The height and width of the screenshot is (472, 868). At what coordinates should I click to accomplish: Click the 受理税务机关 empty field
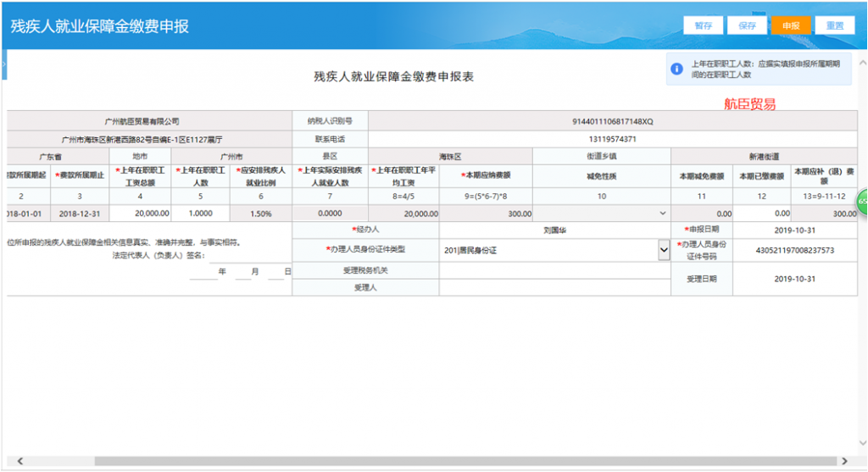(x=554, y=270)
